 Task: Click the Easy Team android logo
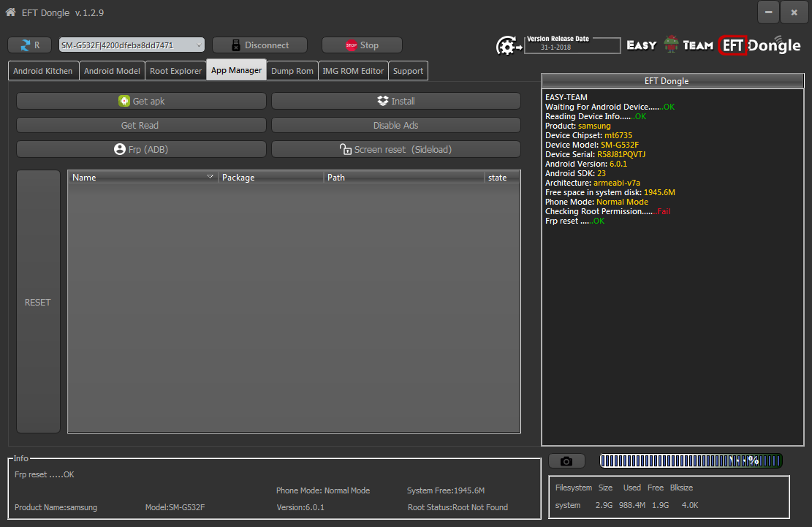pos(671,45)
